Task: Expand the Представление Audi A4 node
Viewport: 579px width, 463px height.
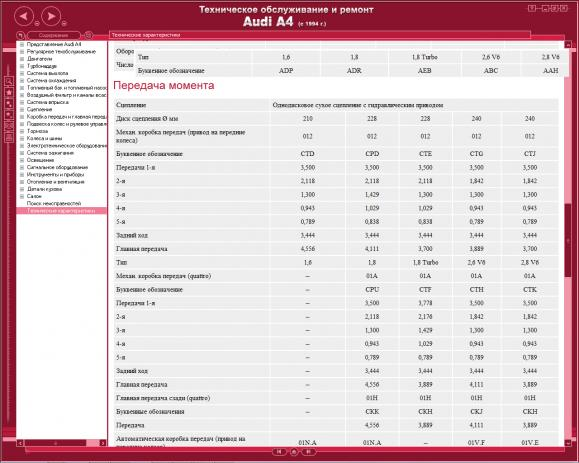Action: (22, 44)
